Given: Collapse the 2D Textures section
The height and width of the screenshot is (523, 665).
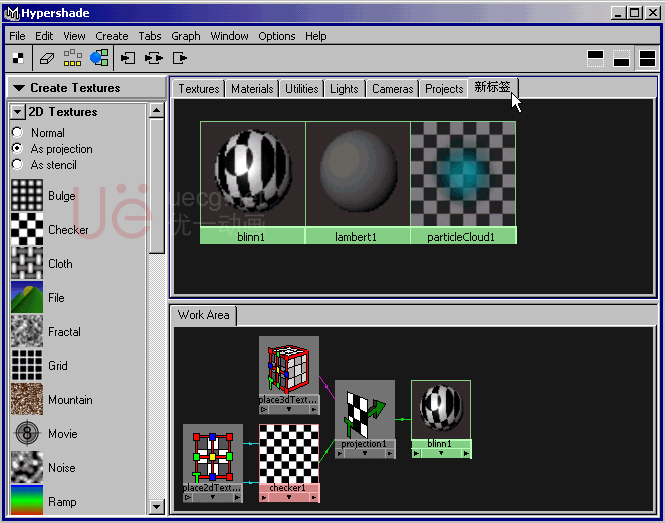Looking at the screenshot, I should click(17, 112).
